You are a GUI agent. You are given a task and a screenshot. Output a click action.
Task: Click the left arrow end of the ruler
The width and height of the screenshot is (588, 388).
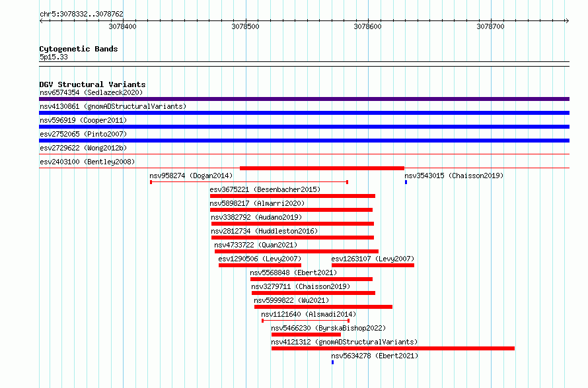tap(41, 21)
